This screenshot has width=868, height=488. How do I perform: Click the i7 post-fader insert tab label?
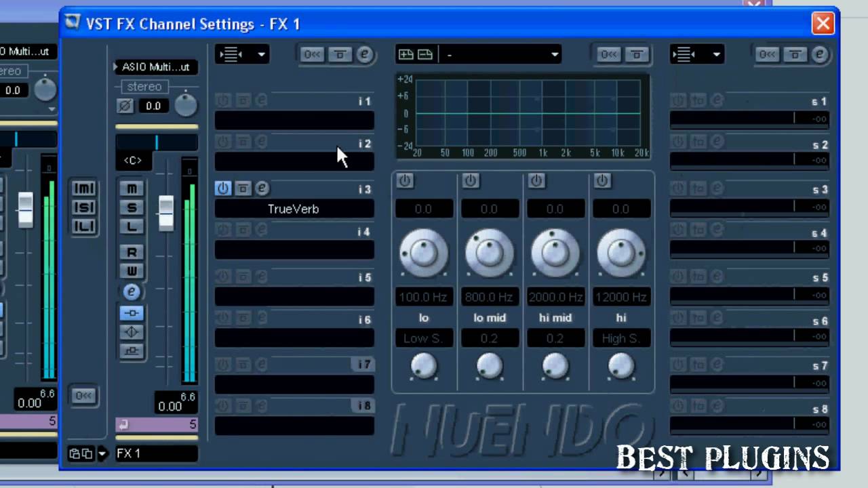(x=364, y=365)
